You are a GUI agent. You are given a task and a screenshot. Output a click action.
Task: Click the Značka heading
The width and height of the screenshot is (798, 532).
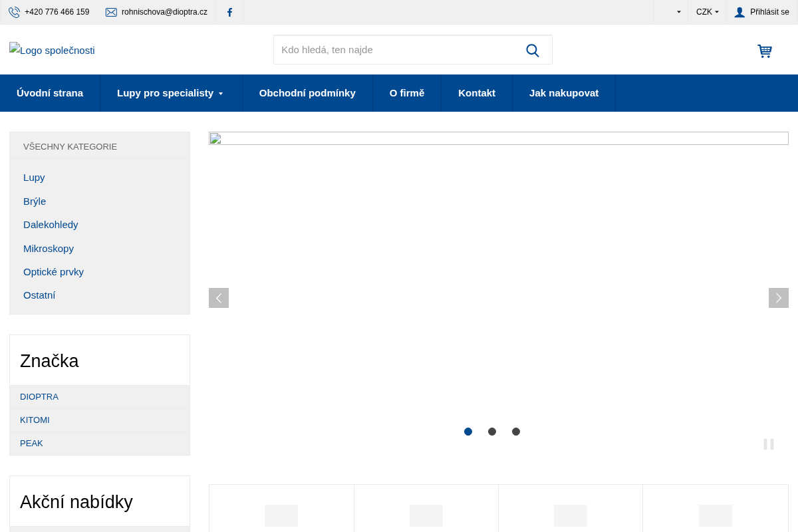[x=49, y=361]
